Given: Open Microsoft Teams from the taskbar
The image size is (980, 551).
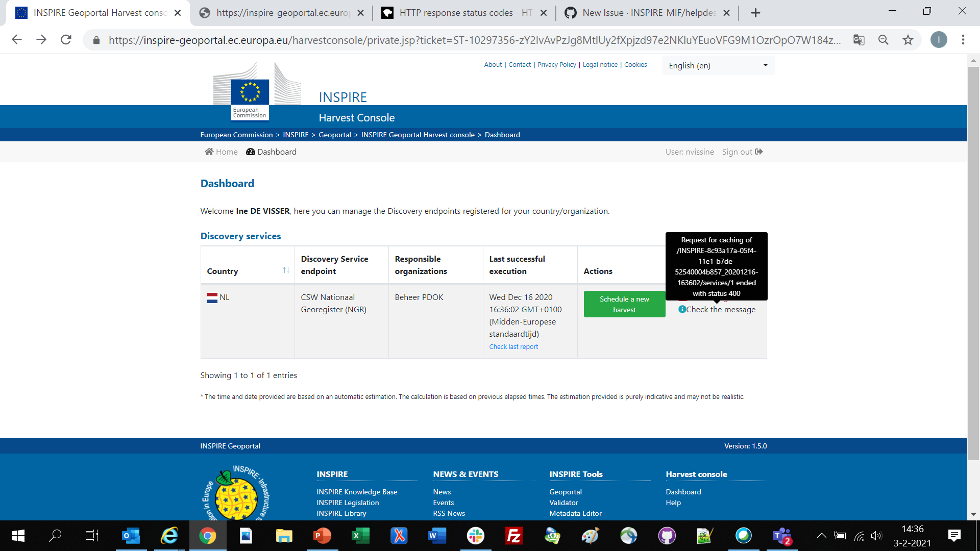Looking at the screenshot, I should pyautogui.click(x=781, y=536).
